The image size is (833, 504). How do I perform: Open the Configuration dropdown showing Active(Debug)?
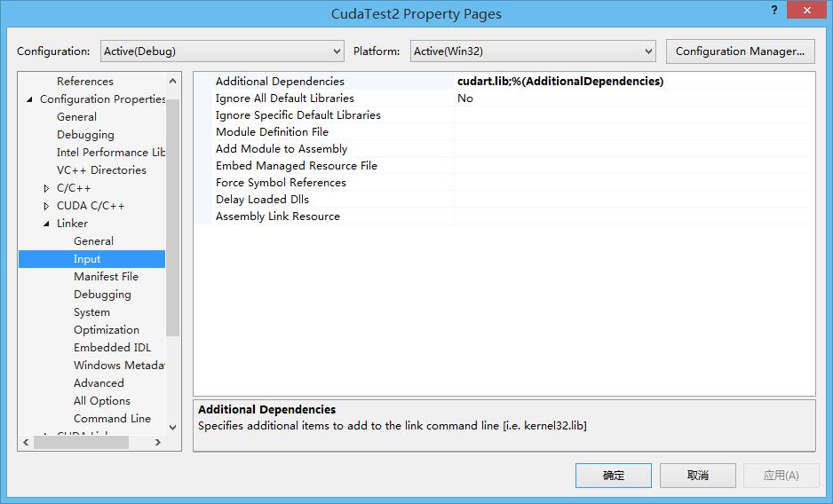pos(222,51)
